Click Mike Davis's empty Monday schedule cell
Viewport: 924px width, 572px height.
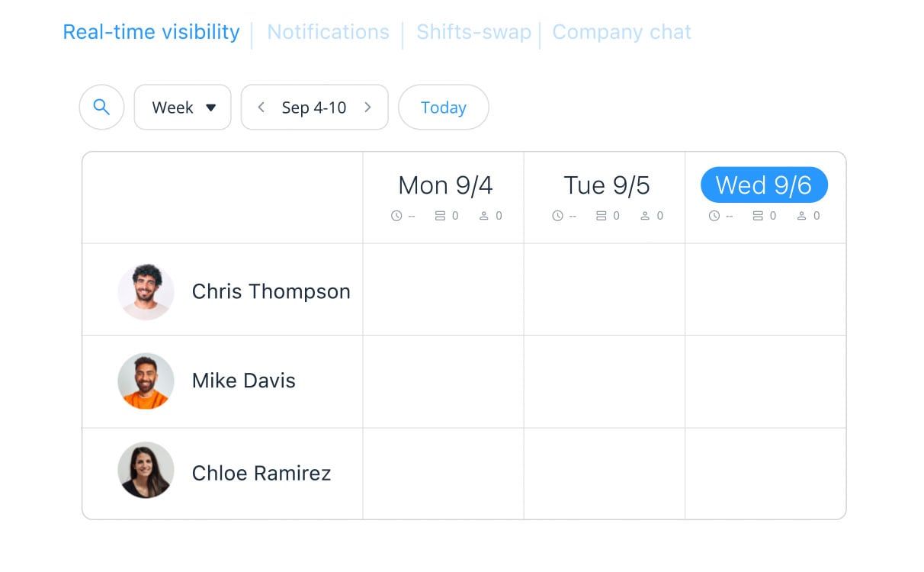pyautogui.click(x=443, y=381)
